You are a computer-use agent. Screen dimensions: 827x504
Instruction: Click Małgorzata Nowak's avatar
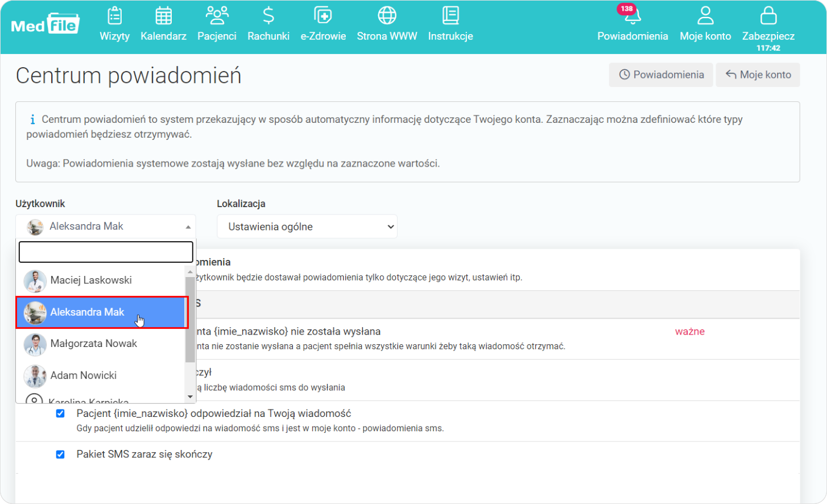pyautogui.click(x=35, y=344)
